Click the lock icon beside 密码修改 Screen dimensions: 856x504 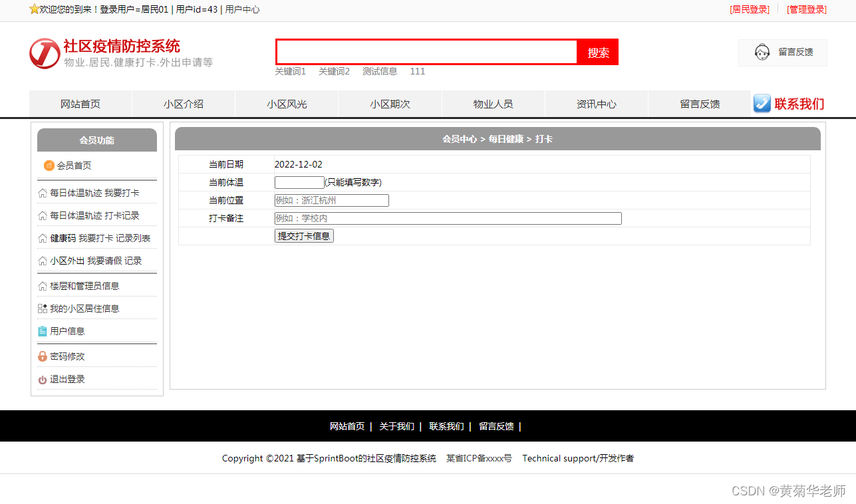click(x=43, y=356)
